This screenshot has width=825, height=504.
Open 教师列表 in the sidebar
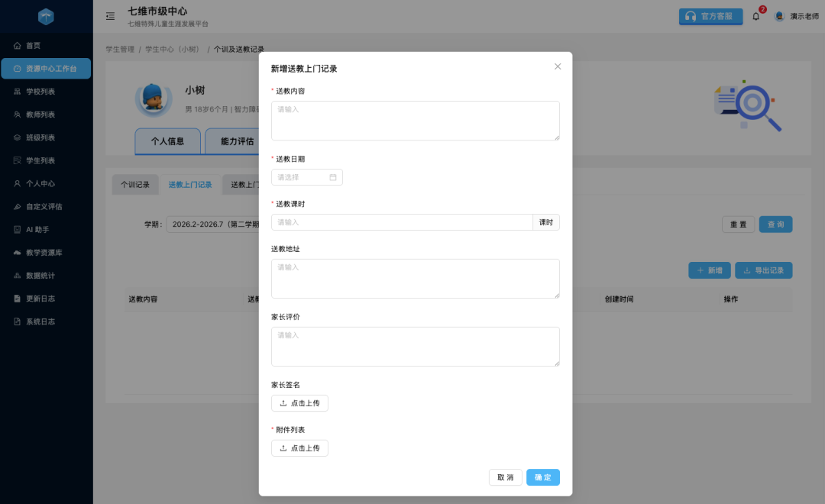click(47, 115)
